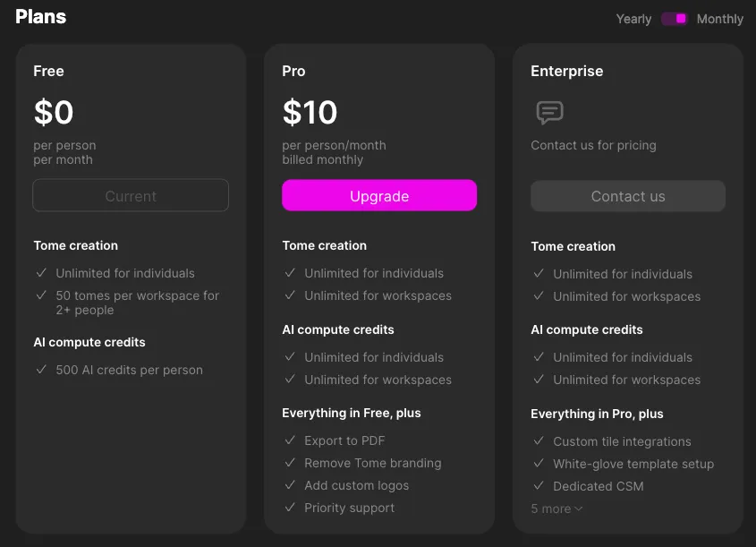
Task: Click the chevron next to 5 more
Action: [x=579, y=509]
